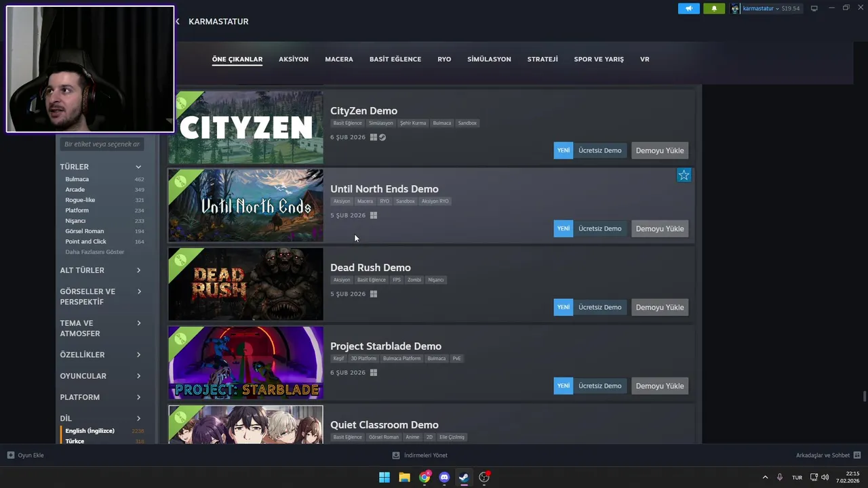Open OBS Studio from the taskbar
Viewport: 868px width, 488px height.
[484, 477]
